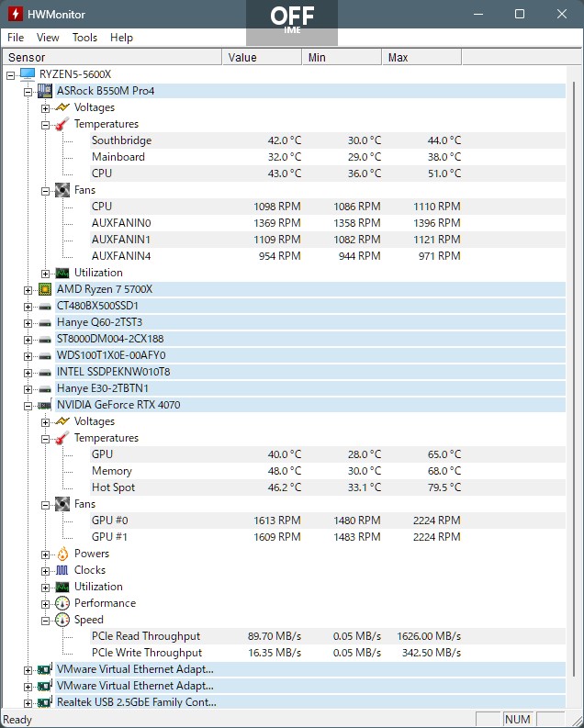Screen dimensions: 584x728
Task: Click the gauge icon next to Performance
Action: 62,603
